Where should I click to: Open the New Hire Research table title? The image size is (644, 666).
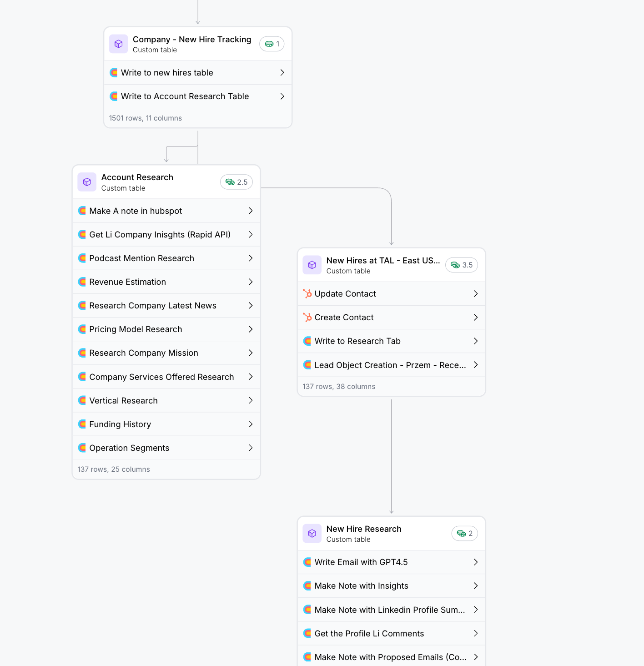pos(364,529)
